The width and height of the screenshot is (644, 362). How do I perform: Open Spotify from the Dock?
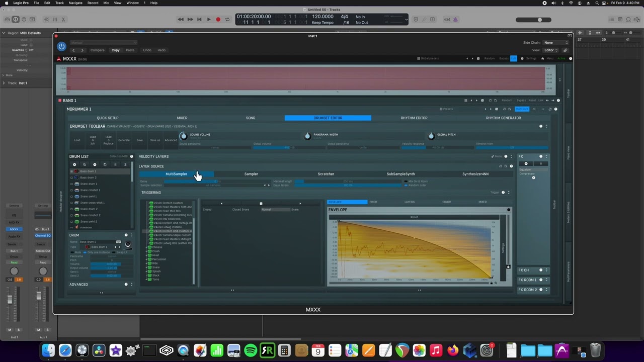tap(251, 350)
